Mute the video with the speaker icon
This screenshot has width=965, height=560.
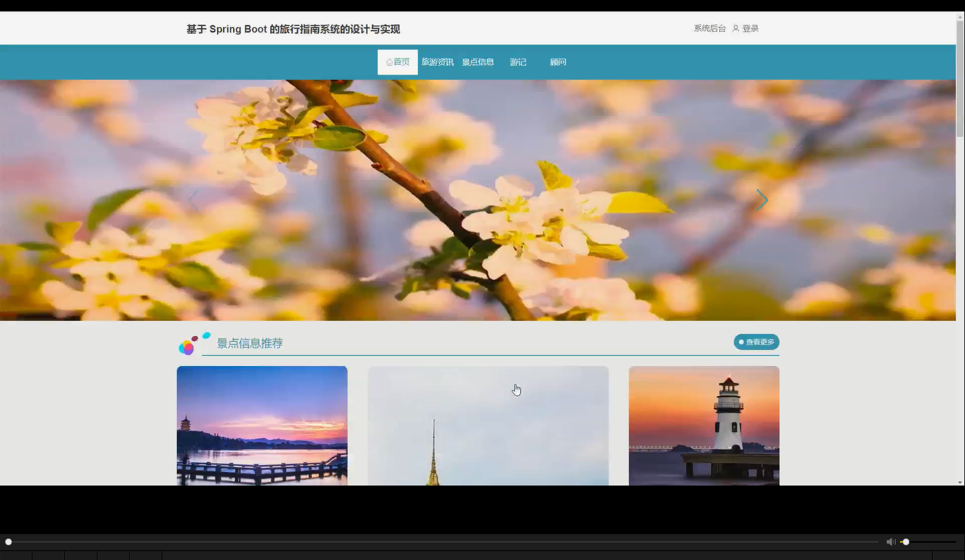tap(891, 542)
